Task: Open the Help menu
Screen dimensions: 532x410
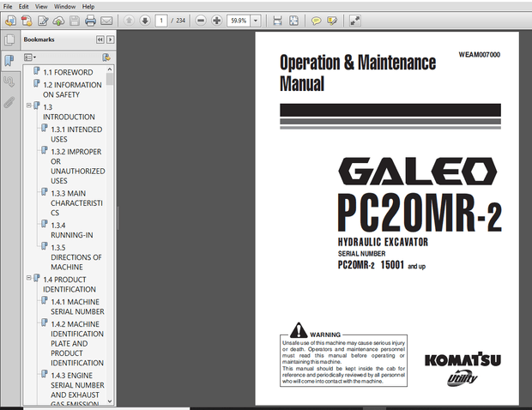Action: 88,7
